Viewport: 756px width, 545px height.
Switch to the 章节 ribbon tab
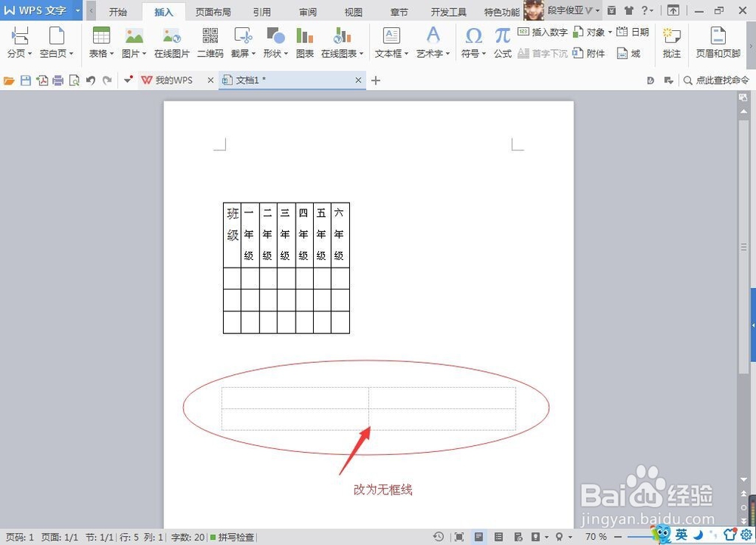[x=399, y=12]
